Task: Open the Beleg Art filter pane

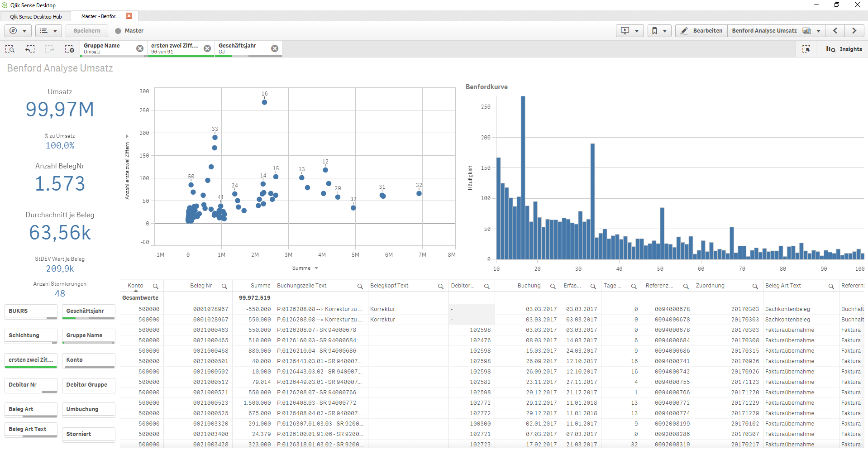Action: pyautogui.click(x=31, y=410)
